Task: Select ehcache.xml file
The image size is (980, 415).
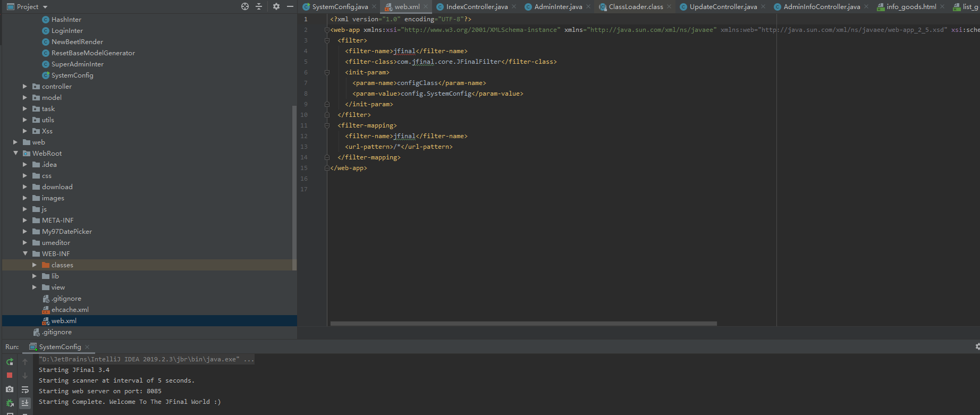Action: [70, 309]
